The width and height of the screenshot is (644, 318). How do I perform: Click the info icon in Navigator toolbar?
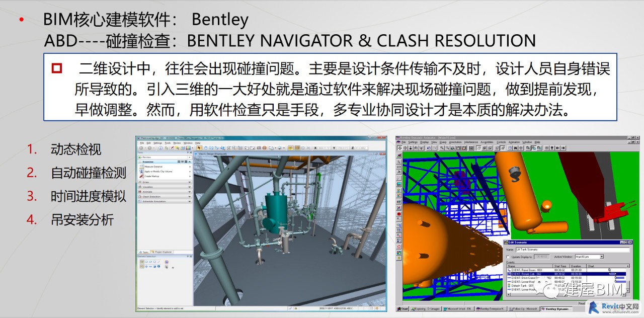click(160, 148)
